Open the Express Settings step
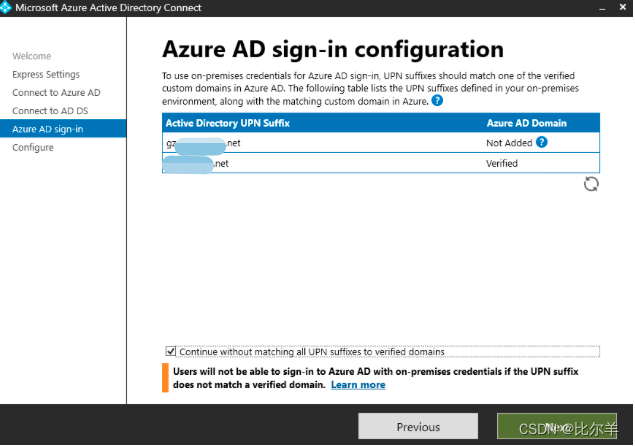 click(x=46, y=75)
